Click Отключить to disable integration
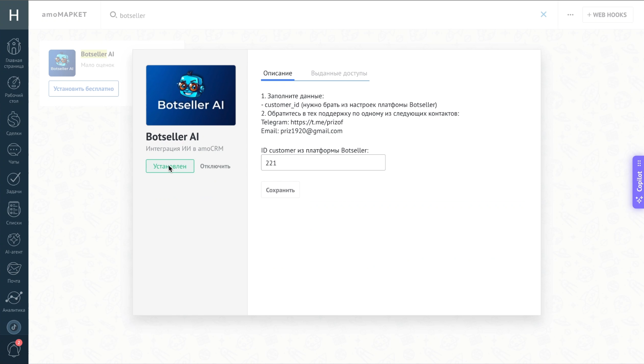 pos(215,166)
